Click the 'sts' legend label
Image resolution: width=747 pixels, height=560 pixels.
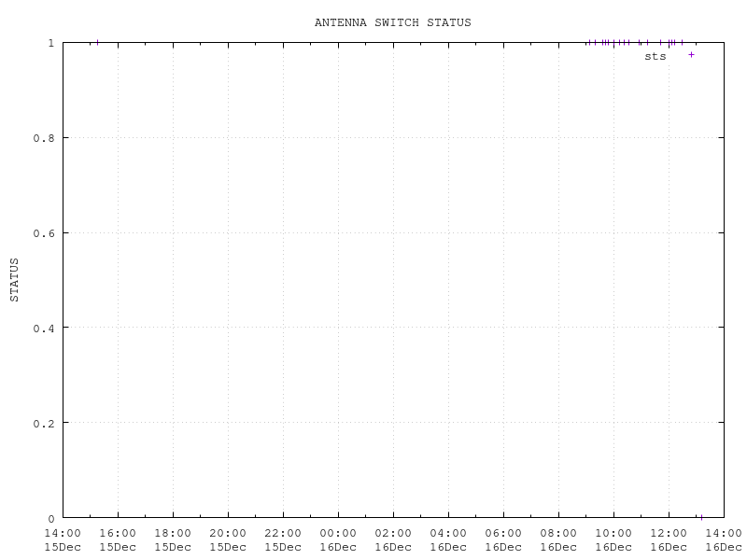click(x=655, y=56)
